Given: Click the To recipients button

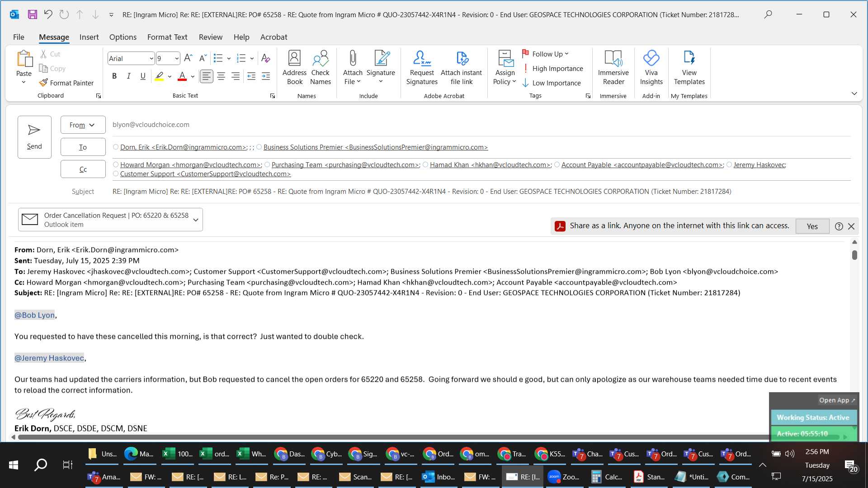Looking at the screenshot, I should pos(83,147).
